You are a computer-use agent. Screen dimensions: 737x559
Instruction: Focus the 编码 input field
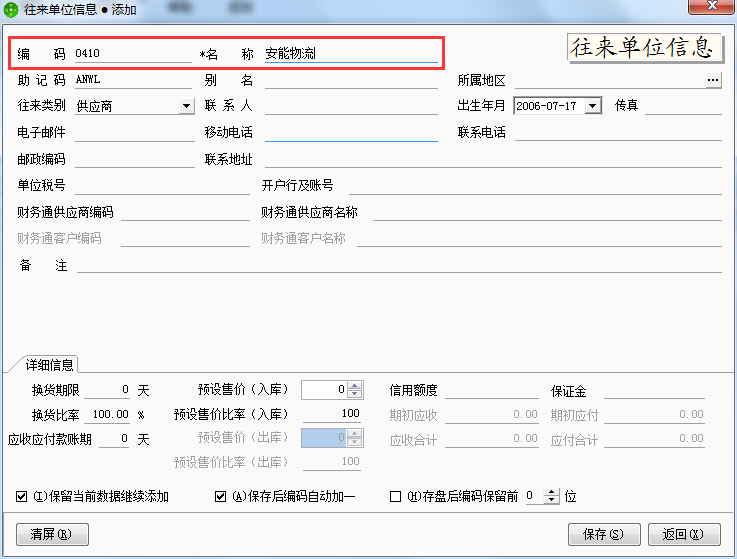coord(132,54)
